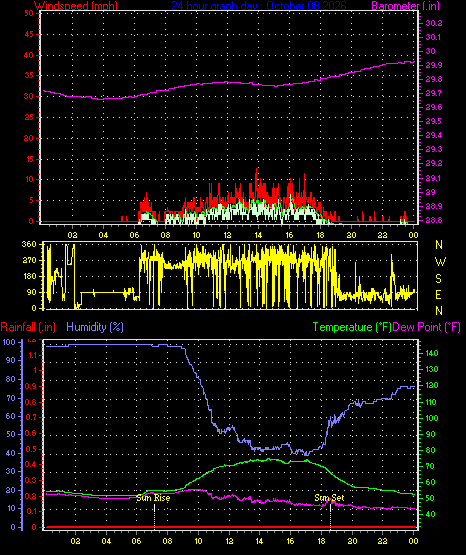Click the '29.6' barometer axis value
Image resolution: width=466 pixels, height=555 pixels.
coord(433,108)
